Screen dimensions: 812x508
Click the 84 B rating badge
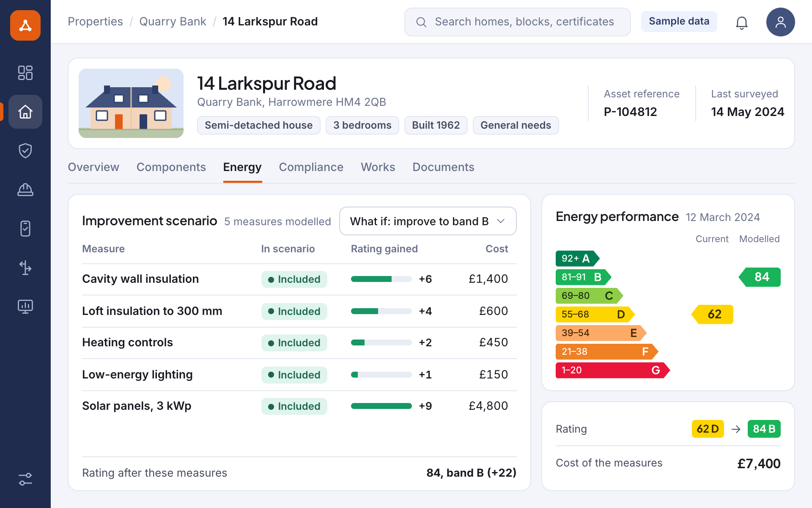[x=764, y=429]
